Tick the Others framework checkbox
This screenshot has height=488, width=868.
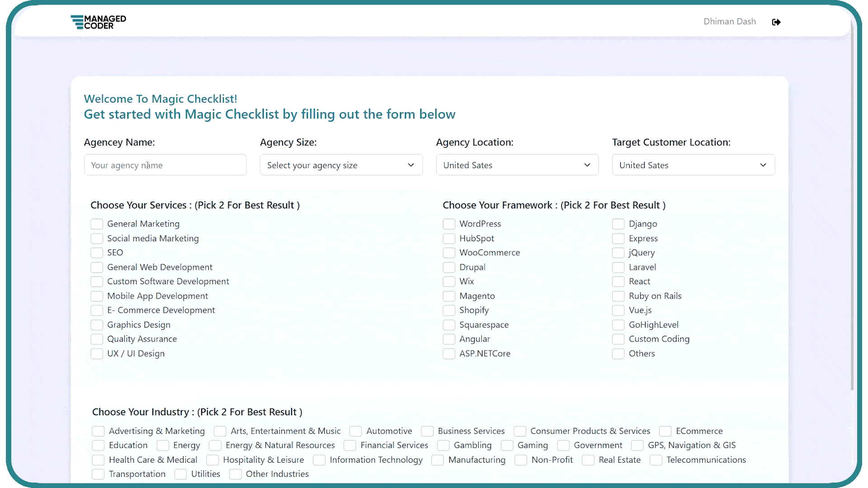(x=618, y=354)
